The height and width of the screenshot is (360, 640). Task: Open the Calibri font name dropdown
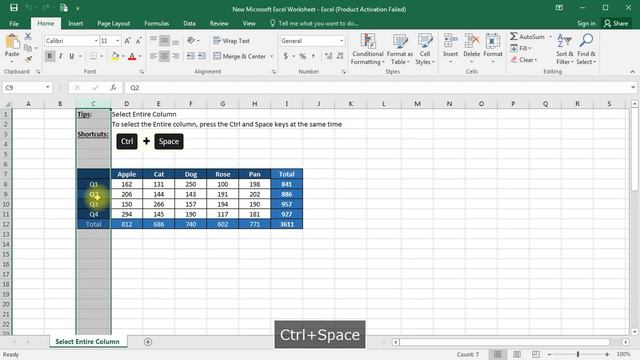[96, 41]
